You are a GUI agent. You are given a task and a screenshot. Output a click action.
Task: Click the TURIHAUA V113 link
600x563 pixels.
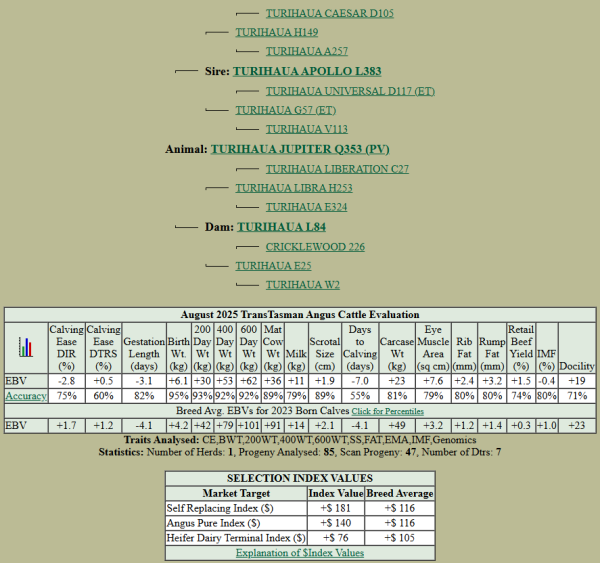(x=306, y=129)
